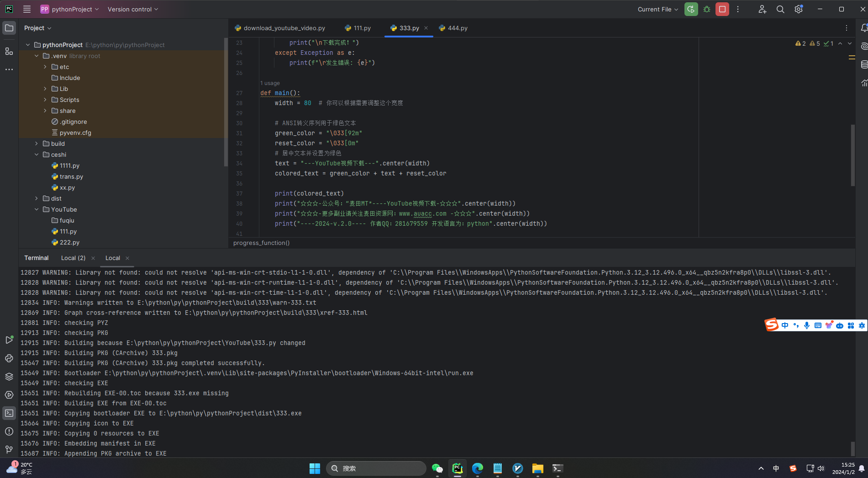Open the Git version control tool icon
Image resolution: width=868 pixels, height=478 pixels.
9,450
